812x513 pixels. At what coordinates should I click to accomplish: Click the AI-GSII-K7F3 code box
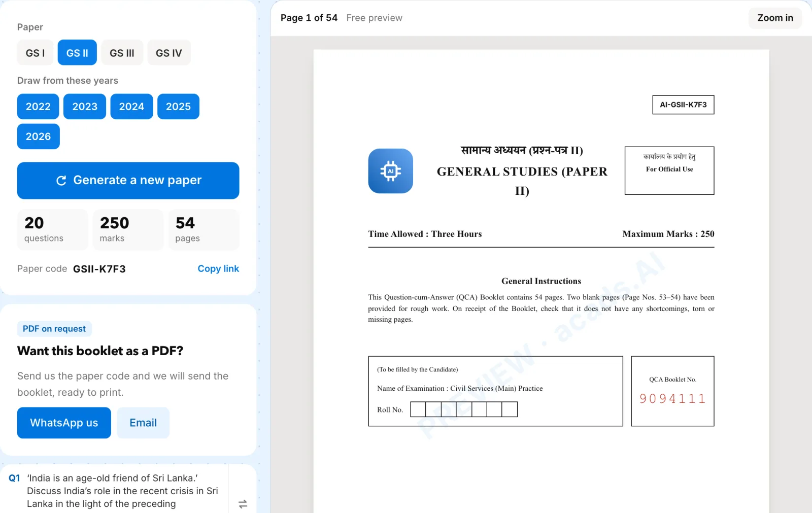[x=683, y=105]
